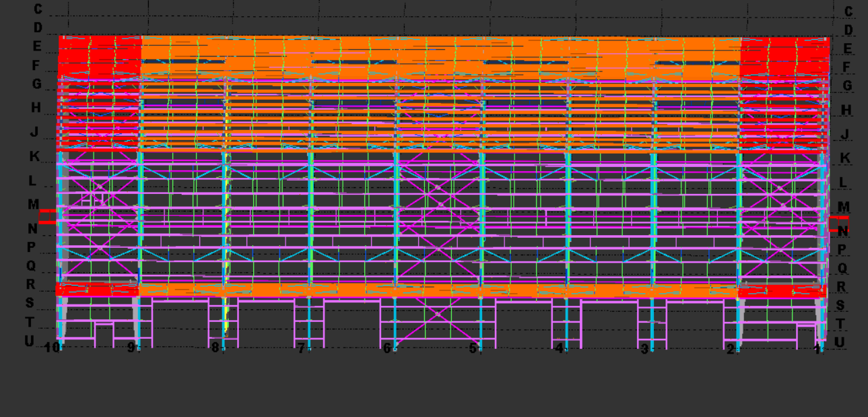Select grid label E on left edge
The width and height of the screenshot is (868, 417).
[x=37, y=46]
